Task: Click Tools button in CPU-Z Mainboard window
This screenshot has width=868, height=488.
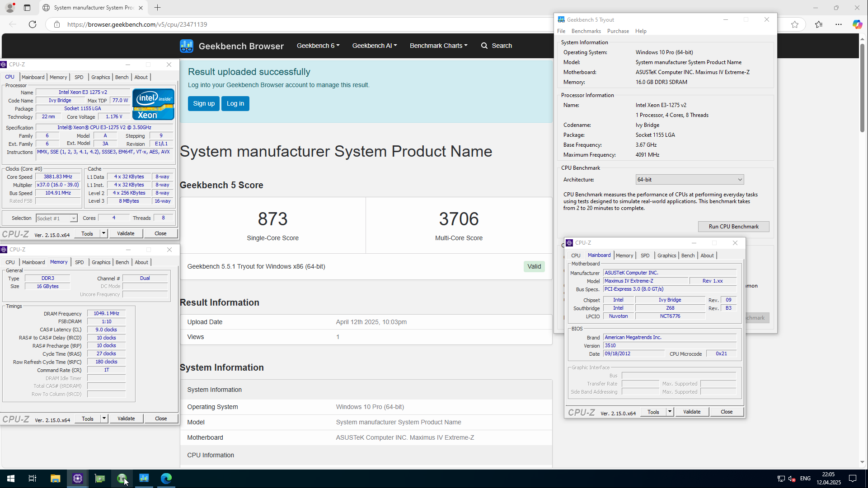Action: (653, 412)
